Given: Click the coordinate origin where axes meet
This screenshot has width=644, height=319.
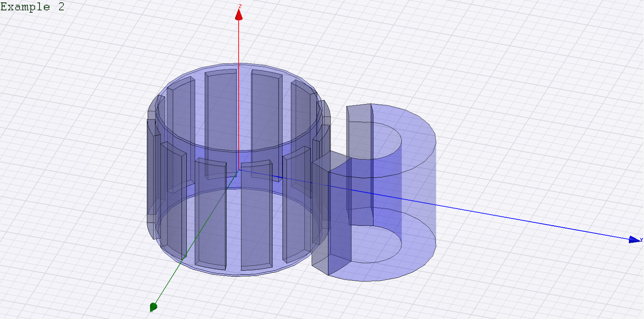Looking at the screenshot, I should pyautogui.click(x=239, y=169).
